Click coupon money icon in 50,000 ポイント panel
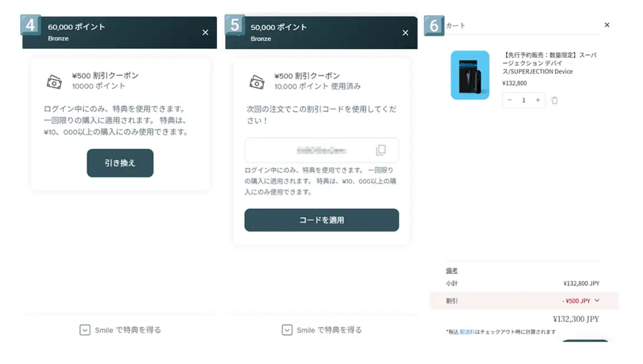 pos(257,82)
